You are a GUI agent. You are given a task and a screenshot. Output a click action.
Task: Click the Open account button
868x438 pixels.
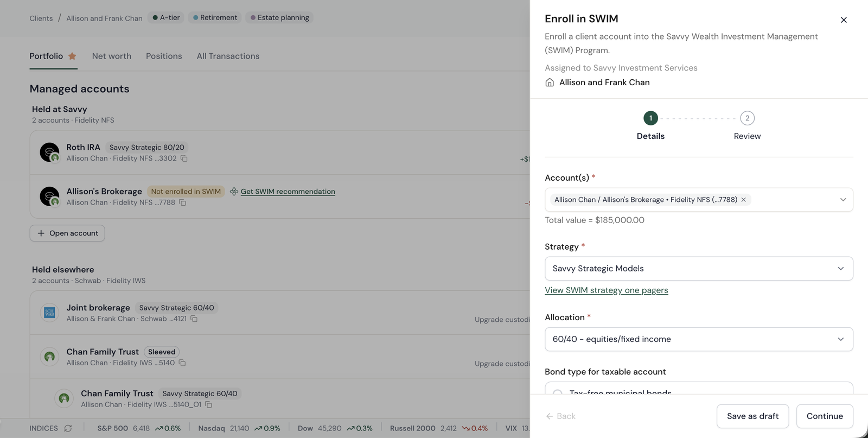67,233
